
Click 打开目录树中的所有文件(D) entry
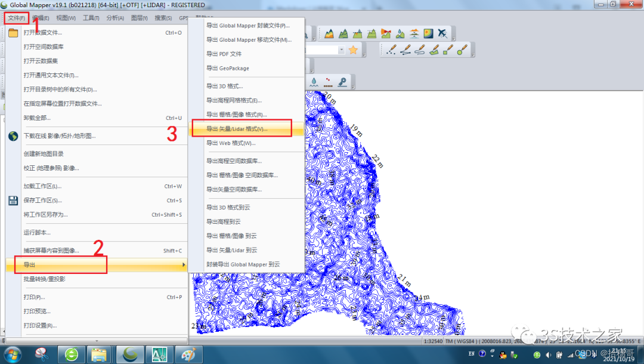(97, 90)
